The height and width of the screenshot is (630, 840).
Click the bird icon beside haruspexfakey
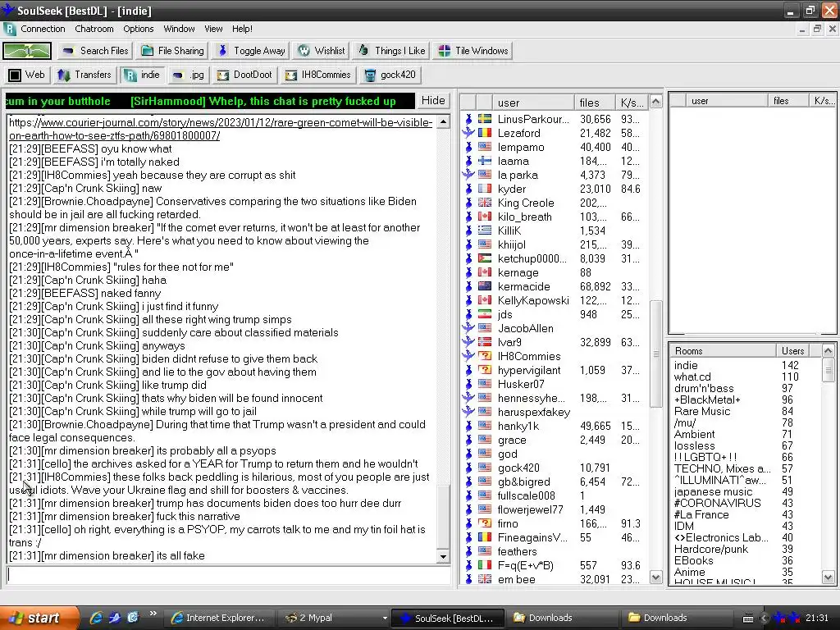tap(468, 412)
